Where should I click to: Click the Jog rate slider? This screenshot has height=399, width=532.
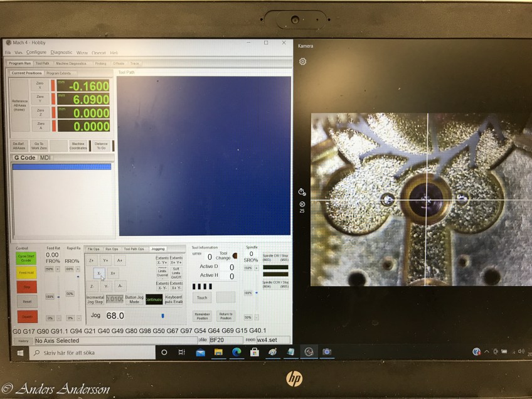tap(162, 316)
